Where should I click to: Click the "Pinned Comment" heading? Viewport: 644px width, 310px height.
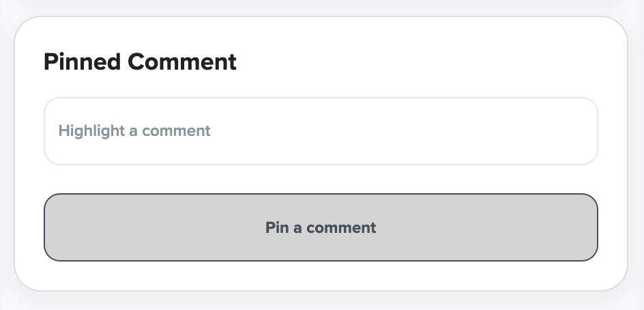140,62
